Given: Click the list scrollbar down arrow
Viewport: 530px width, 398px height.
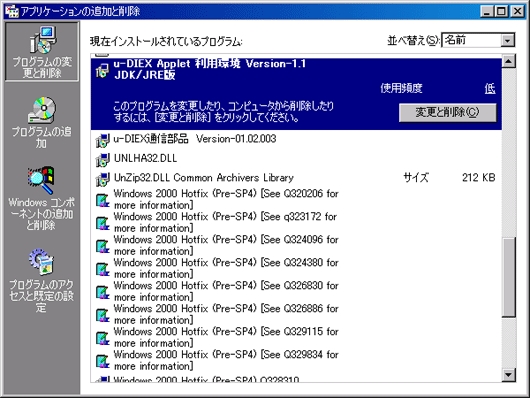Looking at the screenshot, I should [509, 375].
